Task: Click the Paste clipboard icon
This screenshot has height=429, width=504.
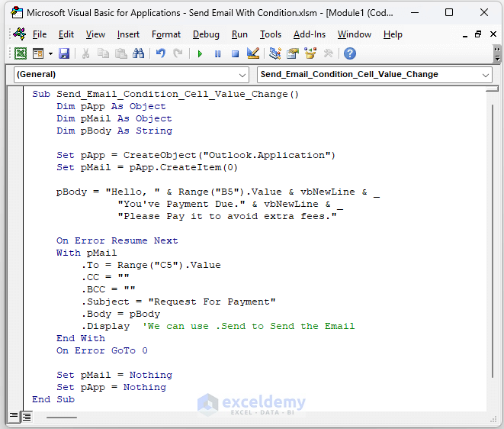Action: (x=121, y=53)
